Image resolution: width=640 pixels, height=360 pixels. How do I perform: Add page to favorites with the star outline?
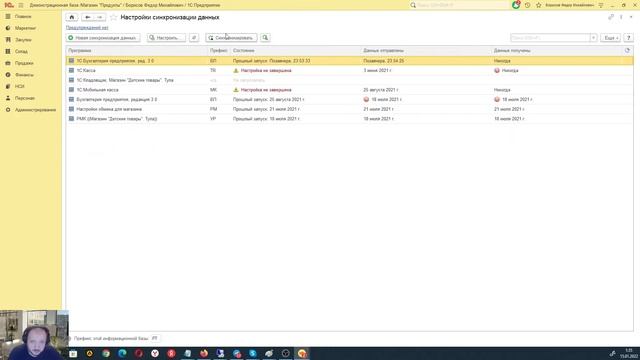(x=113, y=17)
